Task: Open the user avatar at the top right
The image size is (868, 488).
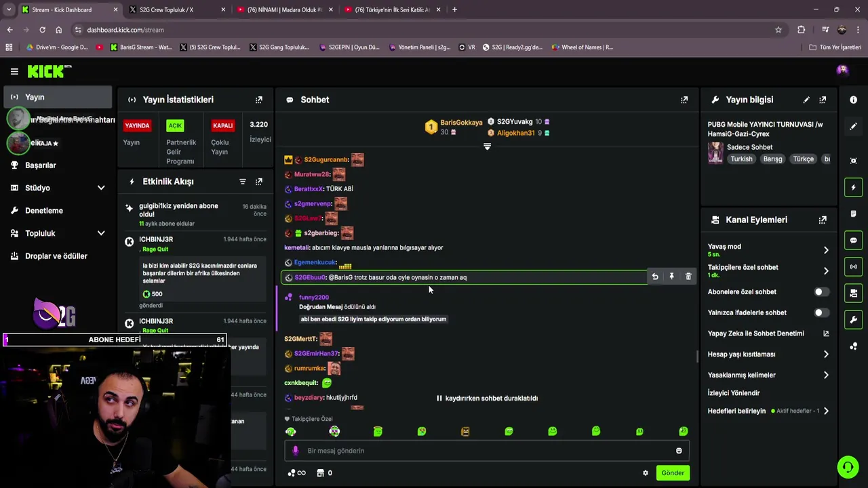Action: pos(842,70)
